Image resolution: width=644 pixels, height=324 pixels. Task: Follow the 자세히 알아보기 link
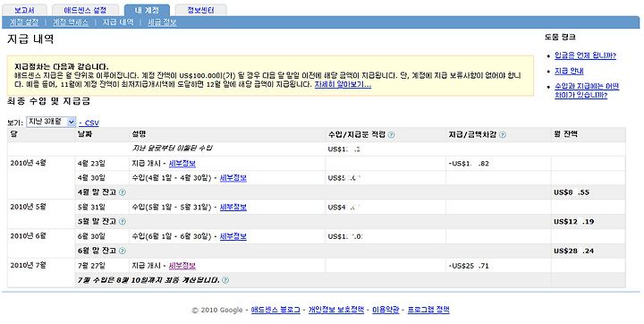click(x=343, y=85)
